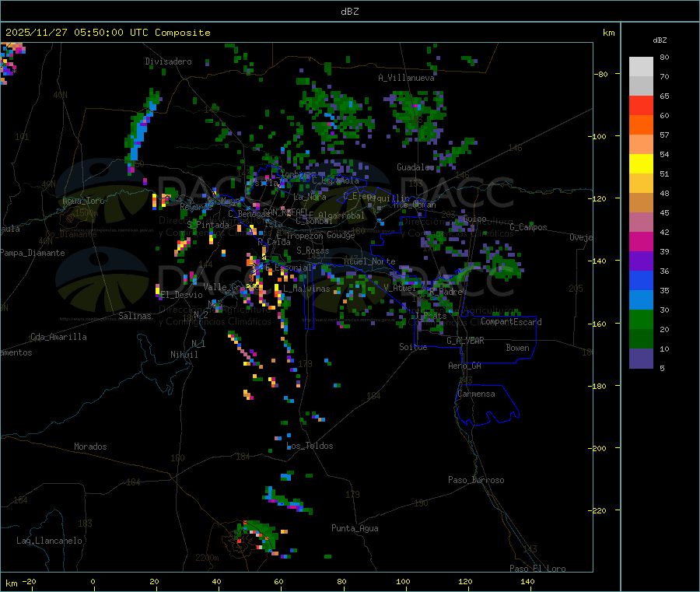Click the La_Nora map label
700x592 pixels.
pos(310,197)
